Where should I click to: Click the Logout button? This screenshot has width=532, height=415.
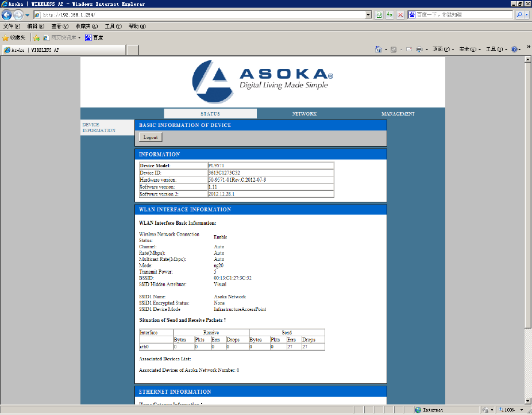151,137
